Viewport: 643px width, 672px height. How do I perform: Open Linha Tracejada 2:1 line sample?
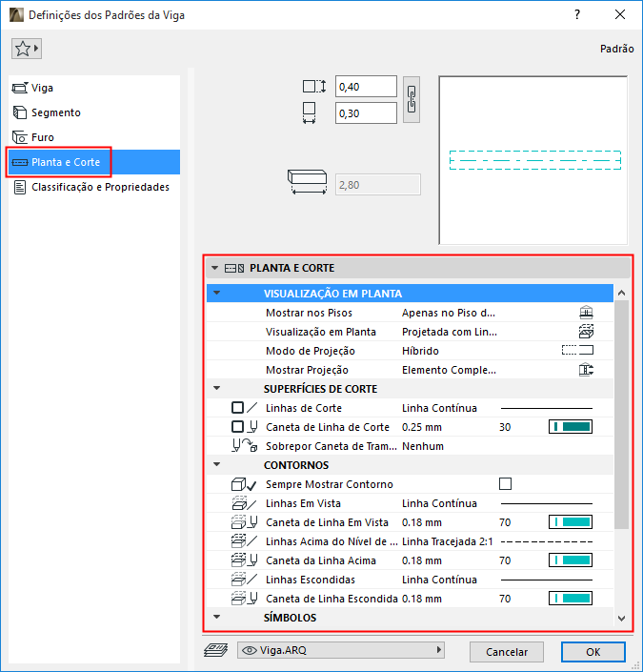547,541
